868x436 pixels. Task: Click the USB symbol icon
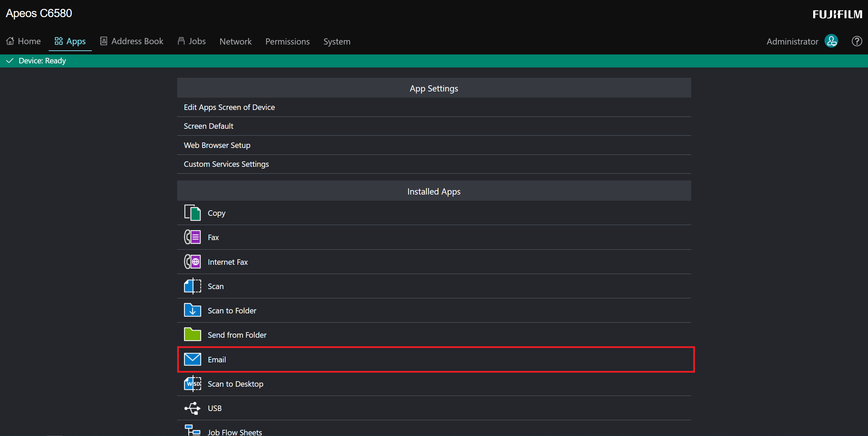[x=192, y=408]
